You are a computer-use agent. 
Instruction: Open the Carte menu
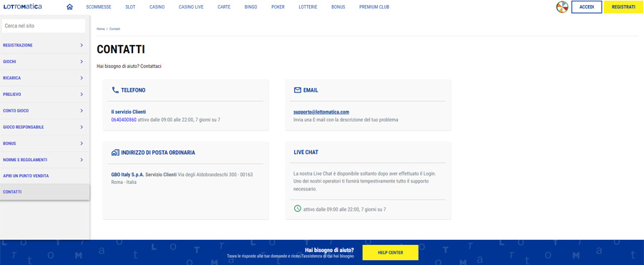click(x=224, y=7)
